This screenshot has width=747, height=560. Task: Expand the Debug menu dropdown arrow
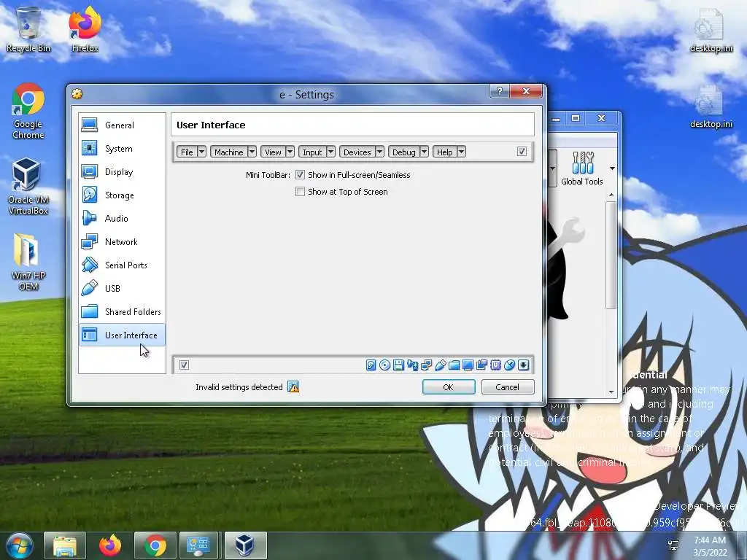[424, 152]
